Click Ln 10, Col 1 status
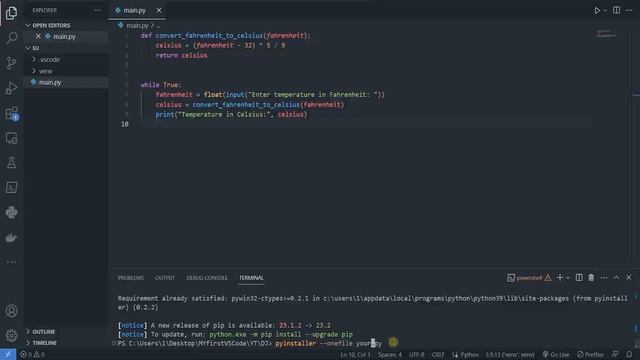 point(355,355)
